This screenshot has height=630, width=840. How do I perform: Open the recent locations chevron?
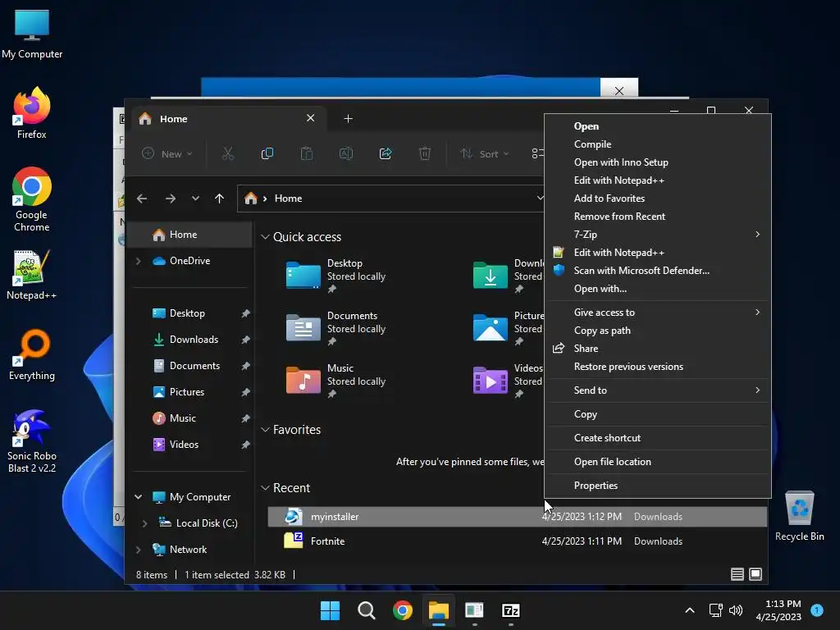(195, 199)
